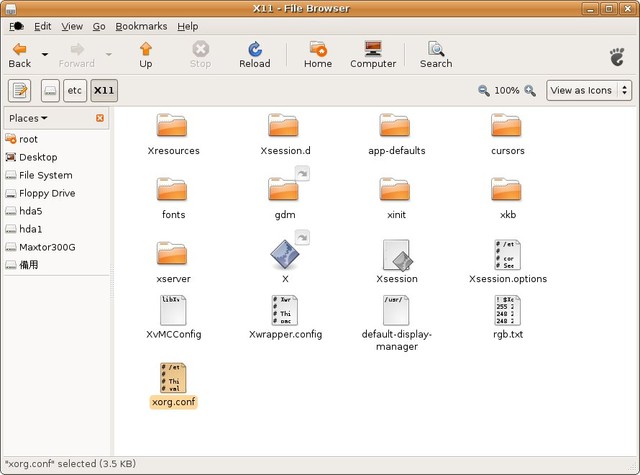This screenshot has width=640, height=475.
Task: Open Maxtor300G in the sidebar
Action: (x=56, y=247)
